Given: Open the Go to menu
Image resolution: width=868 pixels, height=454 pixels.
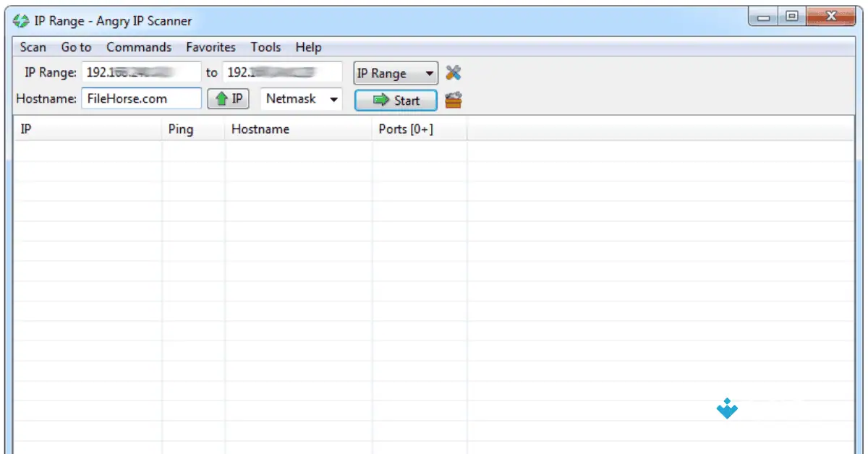Looking at the screenshot, I should point(75,47).
